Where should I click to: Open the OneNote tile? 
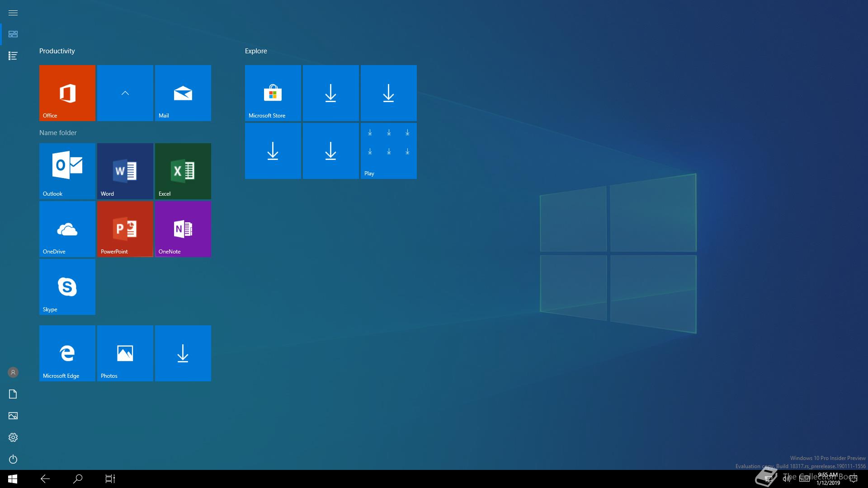(x=183, y=229)
